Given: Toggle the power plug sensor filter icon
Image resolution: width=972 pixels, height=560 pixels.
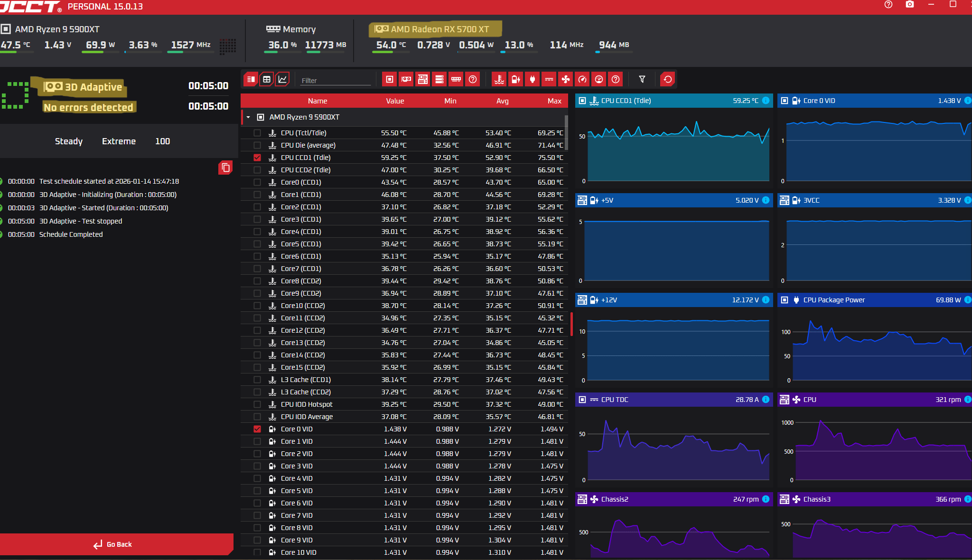Looking at the screenshot, I should [x=533, y=79].
